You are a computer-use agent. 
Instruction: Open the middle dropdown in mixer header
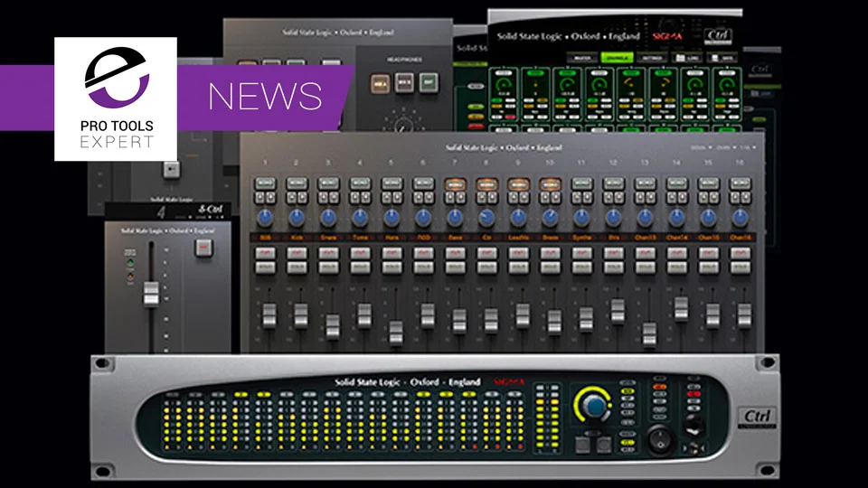click(725, 147)
